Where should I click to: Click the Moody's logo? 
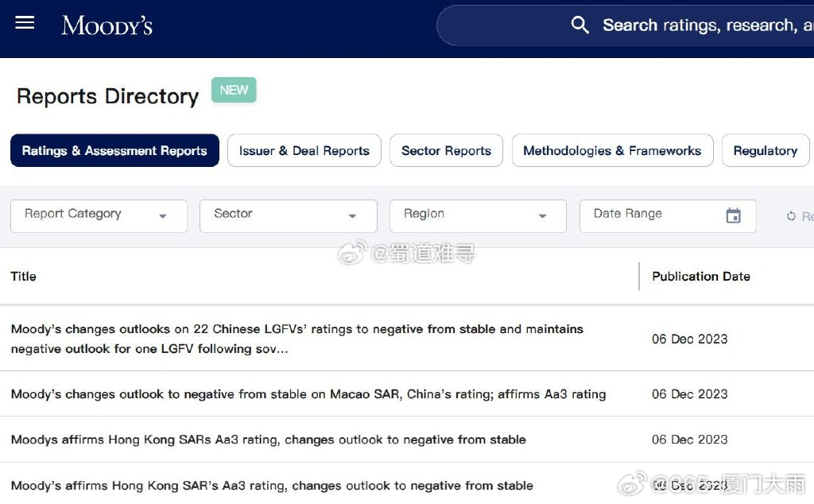pyautogui.click(x=107, y=25)
